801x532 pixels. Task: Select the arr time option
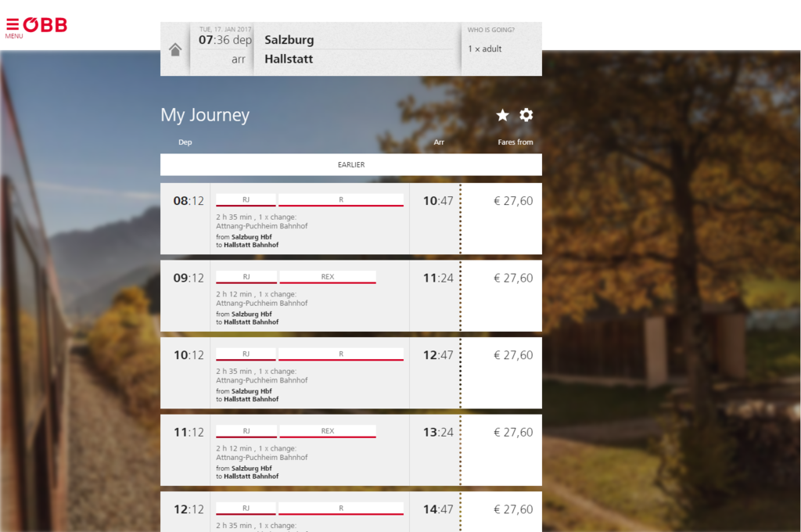[x=239, y=59]
